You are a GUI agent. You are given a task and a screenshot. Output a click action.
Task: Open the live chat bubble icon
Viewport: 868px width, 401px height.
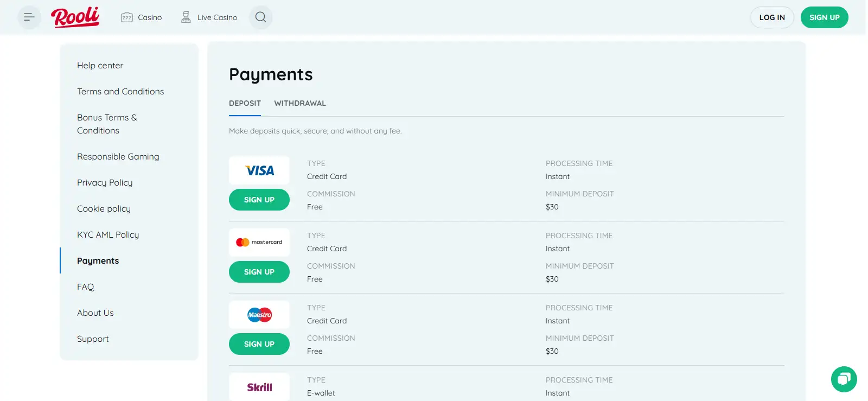coord(844,379)
